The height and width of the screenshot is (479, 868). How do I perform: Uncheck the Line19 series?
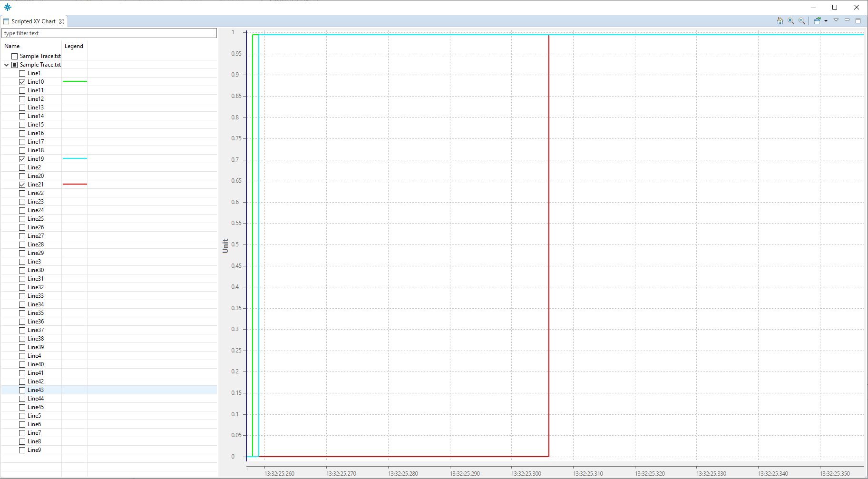tap(22, 159)
